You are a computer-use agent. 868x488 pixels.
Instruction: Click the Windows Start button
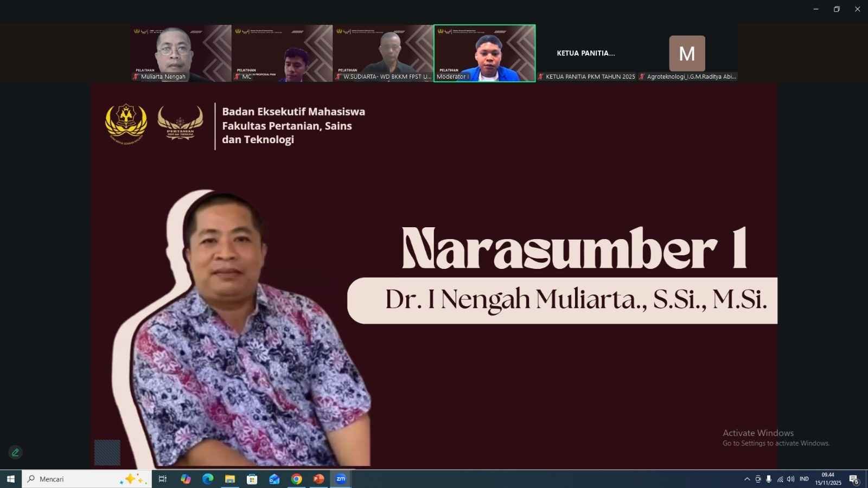[10, 479]
